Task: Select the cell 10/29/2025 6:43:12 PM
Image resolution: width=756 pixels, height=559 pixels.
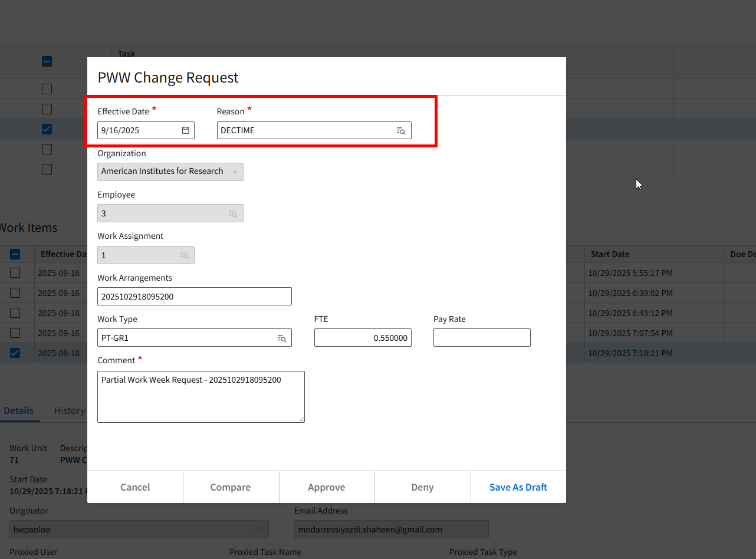Action: (x=653, y=313)
